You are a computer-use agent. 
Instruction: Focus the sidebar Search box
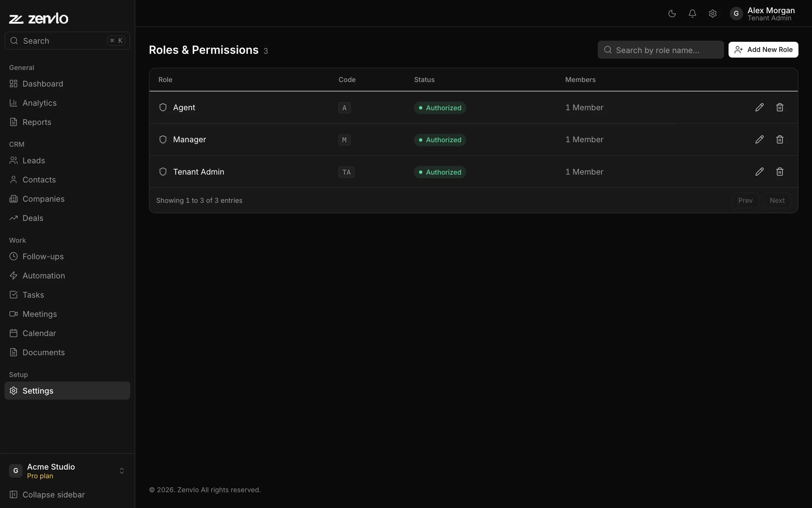[x=67, y=41]
